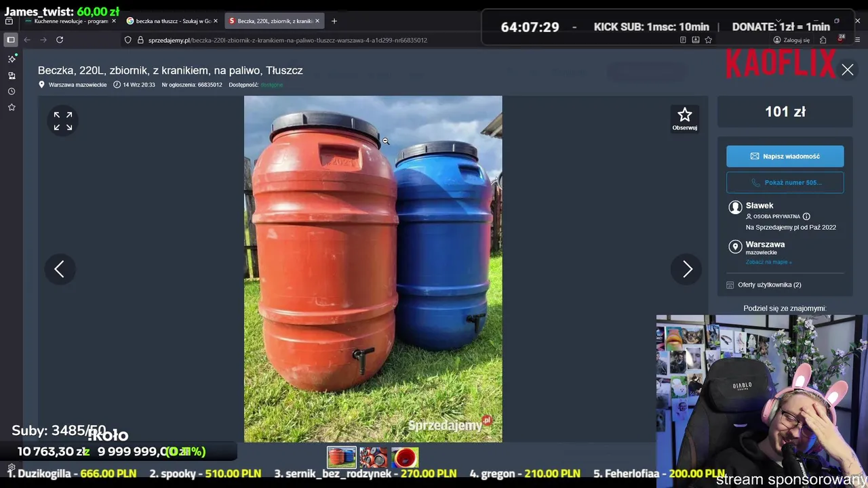Click the Warszawa mazowieckie text under title
The image size is (868, 488).
(x=77, y=85)
